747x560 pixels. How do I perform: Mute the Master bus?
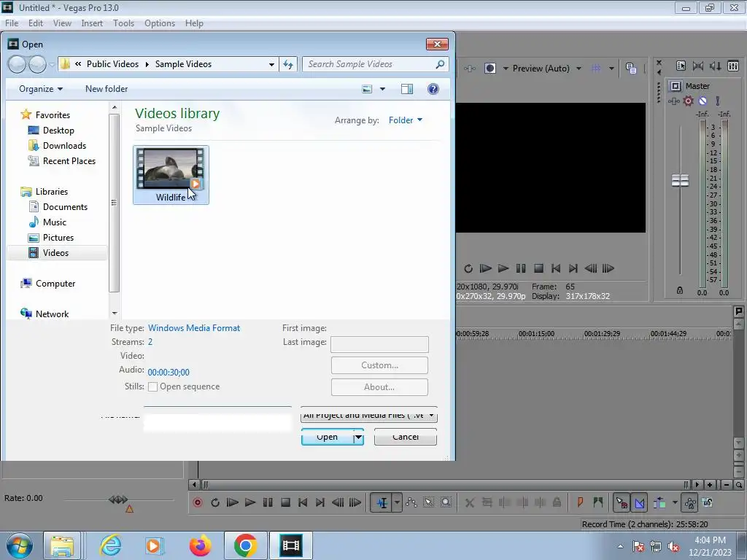[703, 101]
